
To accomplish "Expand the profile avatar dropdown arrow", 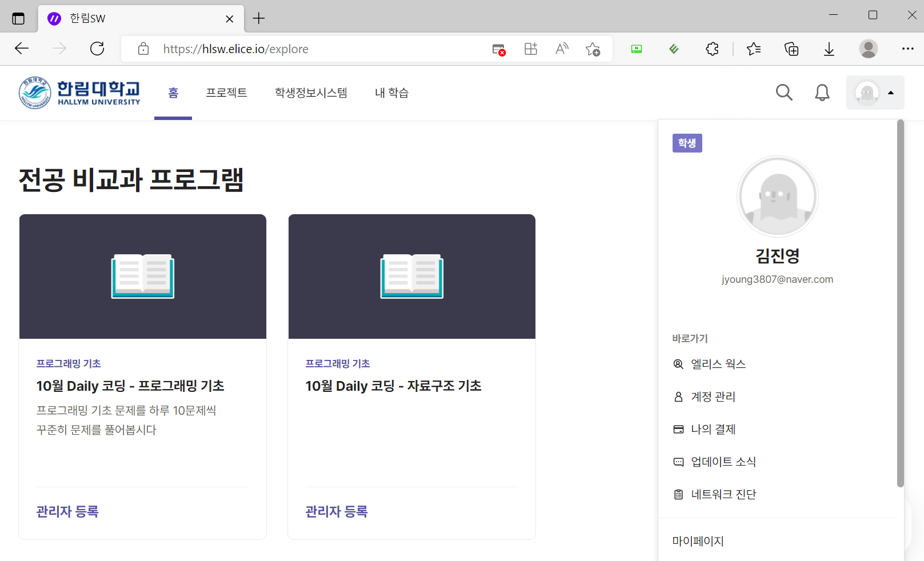I will coord(890,92).
